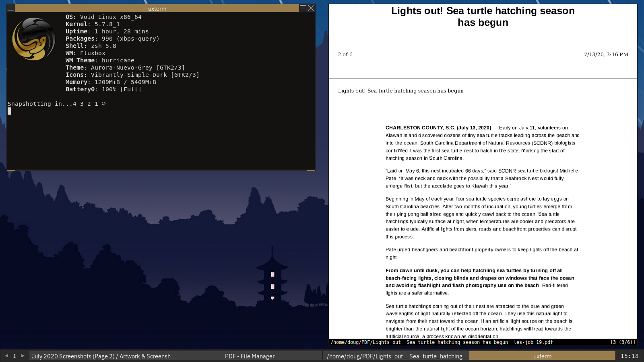Activate PDF - File Manager taskbar entry
Image resolution: width=644 pixels, height=362 pixels.
[x=250, y=356]
